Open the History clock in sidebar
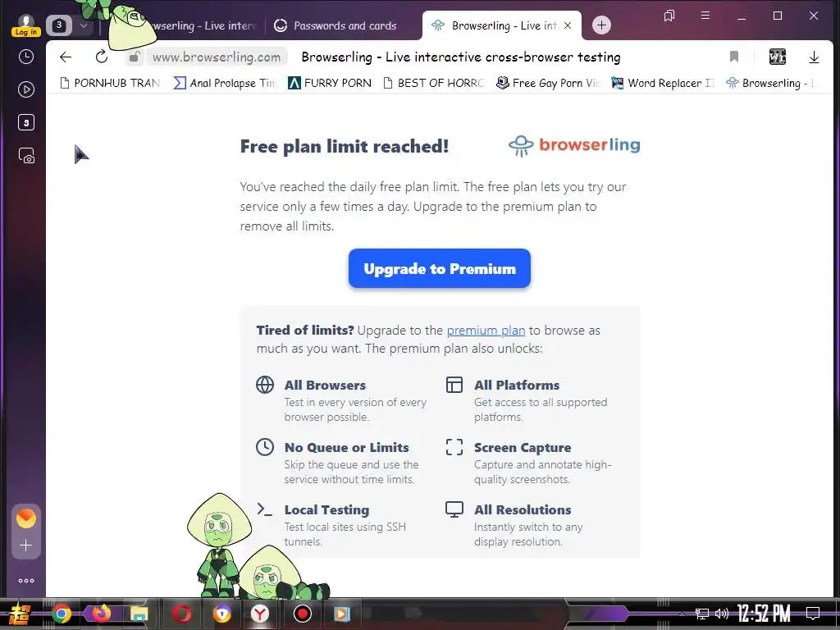 [26, 57]
